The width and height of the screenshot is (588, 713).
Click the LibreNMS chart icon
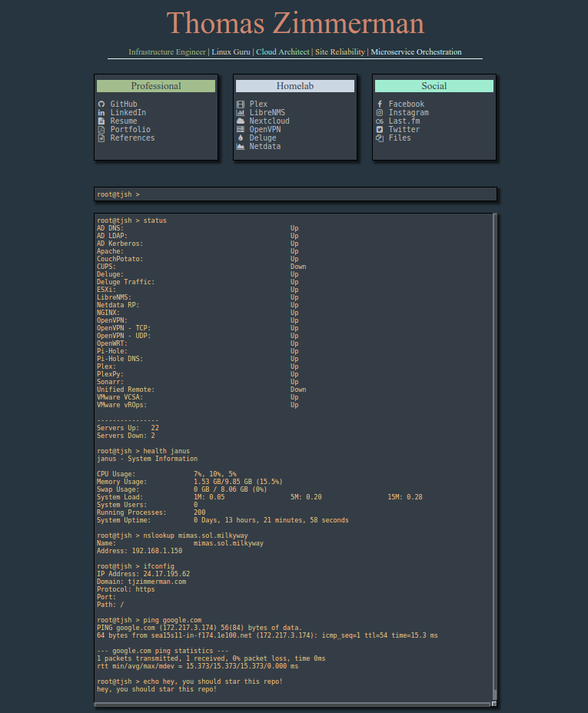tap(241, 113)
